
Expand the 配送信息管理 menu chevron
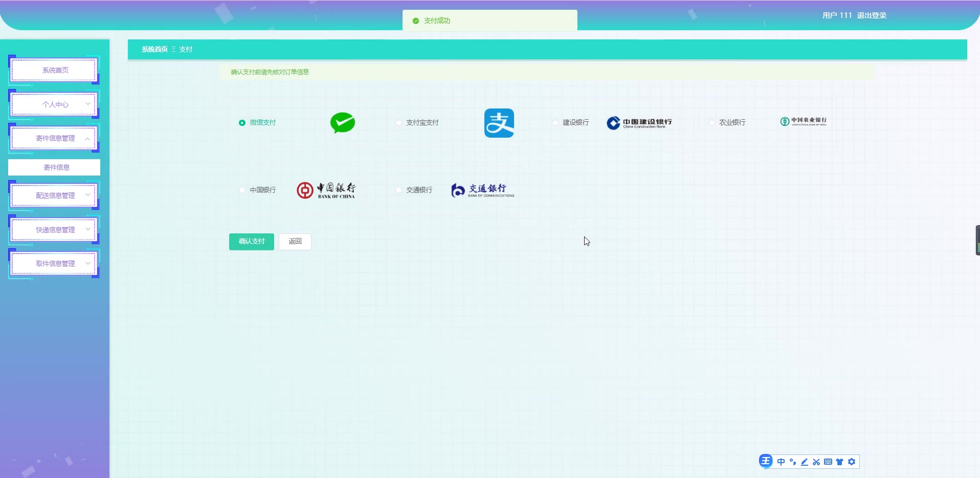pos(87,195)
